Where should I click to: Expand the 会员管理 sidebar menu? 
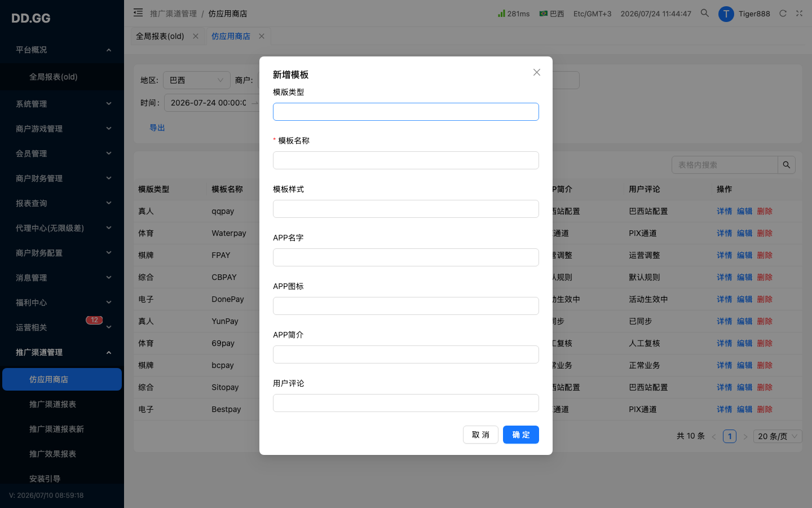[x=62, y=154]
